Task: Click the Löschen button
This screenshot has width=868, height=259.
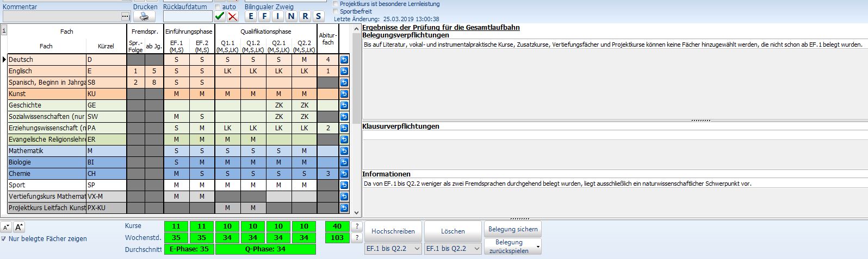Action: point(453,231)
